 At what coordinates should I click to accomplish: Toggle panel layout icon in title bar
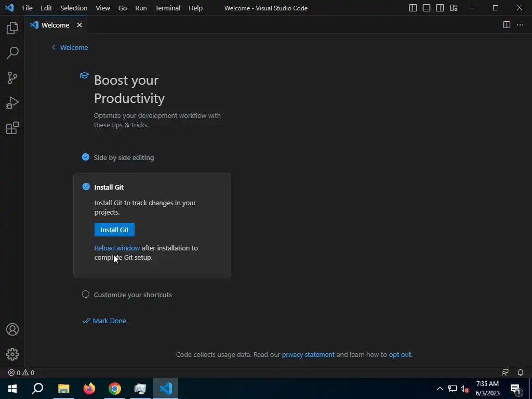(427, 8)
